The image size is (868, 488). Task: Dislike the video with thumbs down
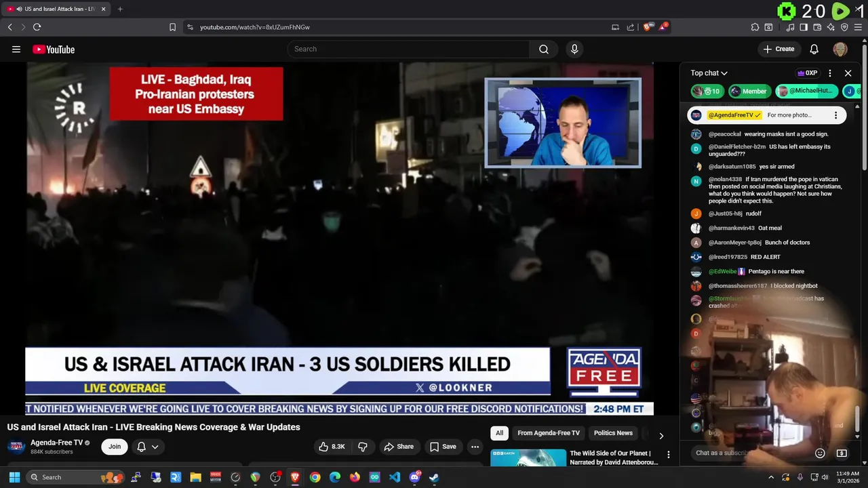[363, 447]
